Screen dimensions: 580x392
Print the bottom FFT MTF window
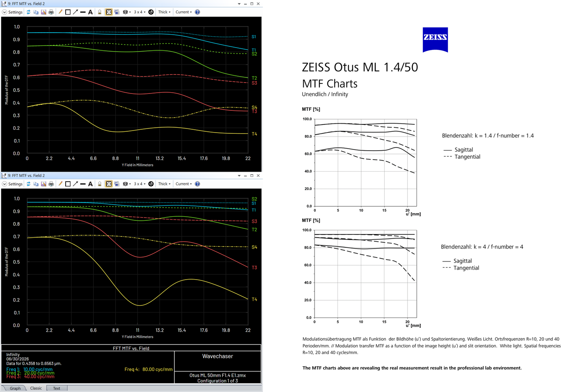click(x=51, y=184)
